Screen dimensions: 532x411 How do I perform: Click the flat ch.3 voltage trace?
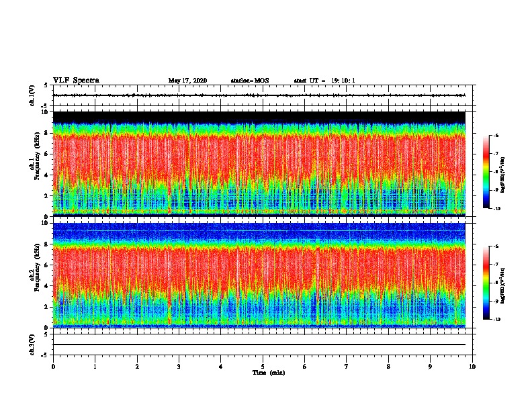pos(259,345)
